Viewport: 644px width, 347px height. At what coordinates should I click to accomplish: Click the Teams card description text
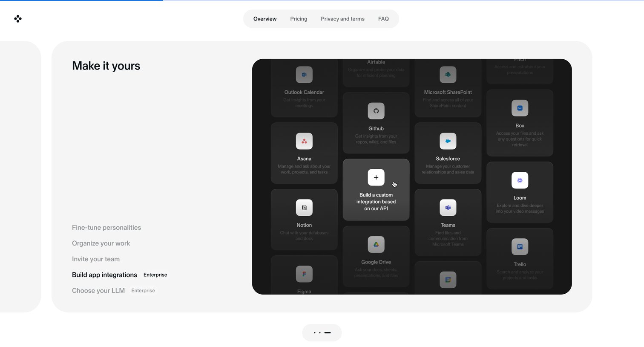[x=448, y=239]
